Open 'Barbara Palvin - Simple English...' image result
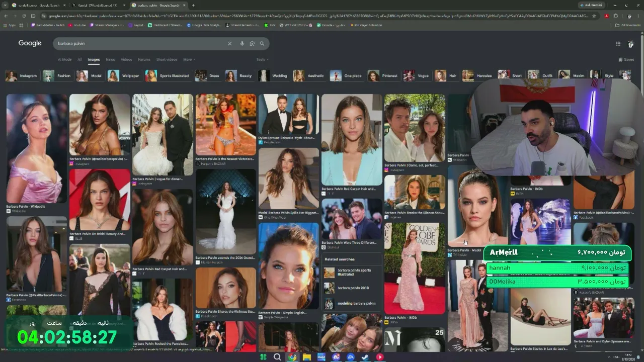The width and height of the screenshot is (644, 362). pyautogui.click(x=288, y=266)
